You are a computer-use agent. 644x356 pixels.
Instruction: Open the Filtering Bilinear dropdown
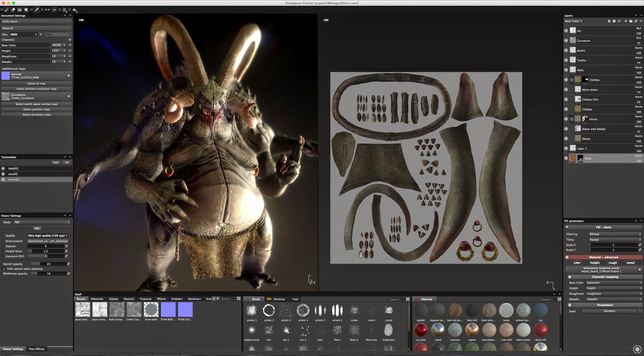point(615,234)
